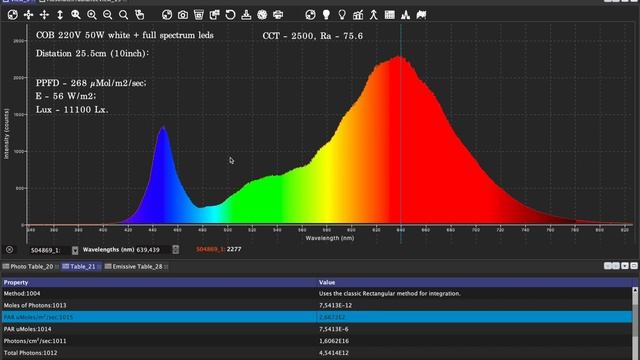Select the thin four-arrow crosshair tool
This screenshot has height=360, width=640.
point(44,15)
